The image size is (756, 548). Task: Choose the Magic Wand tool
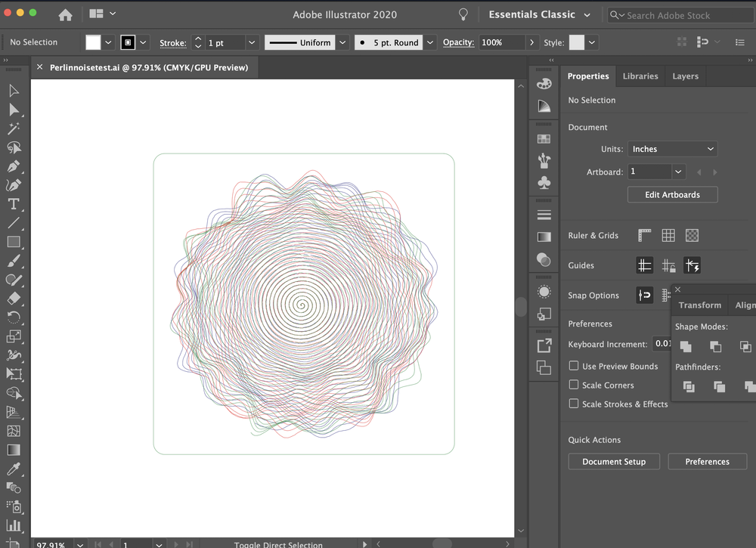pyautogui.click(x=14, y=128)
